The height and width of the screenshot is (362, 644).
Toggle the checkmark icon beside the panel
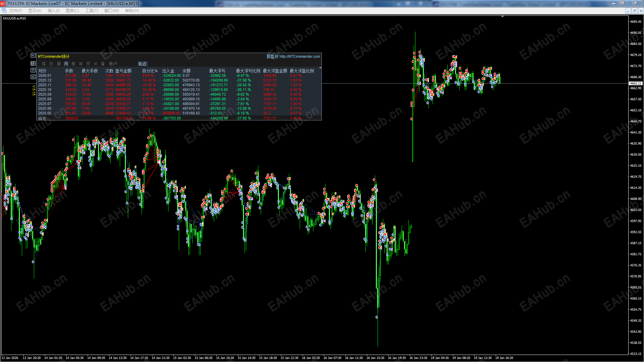pyautogui.click(x=33, y=77)
